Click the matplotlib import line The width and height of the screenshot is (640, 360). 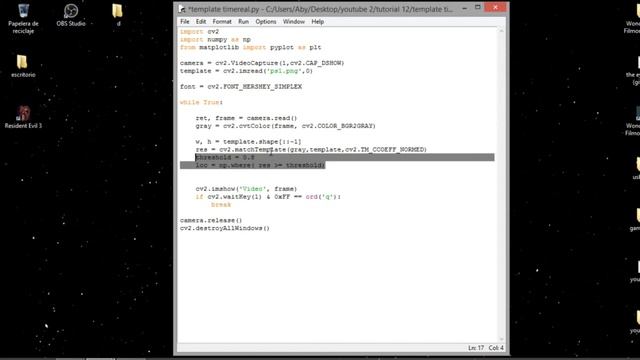(x=251, y=47)
